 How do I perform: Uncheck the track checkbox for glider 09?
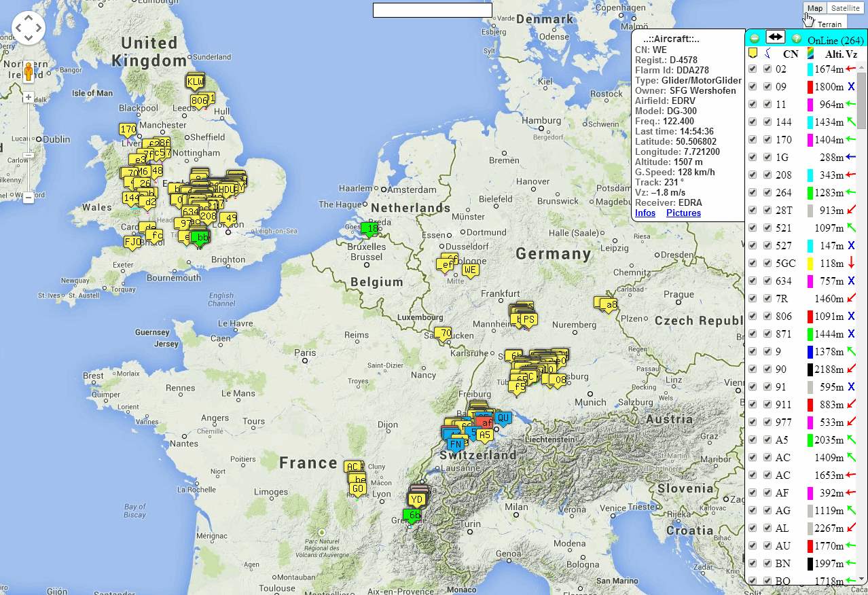tap(767, 86)
